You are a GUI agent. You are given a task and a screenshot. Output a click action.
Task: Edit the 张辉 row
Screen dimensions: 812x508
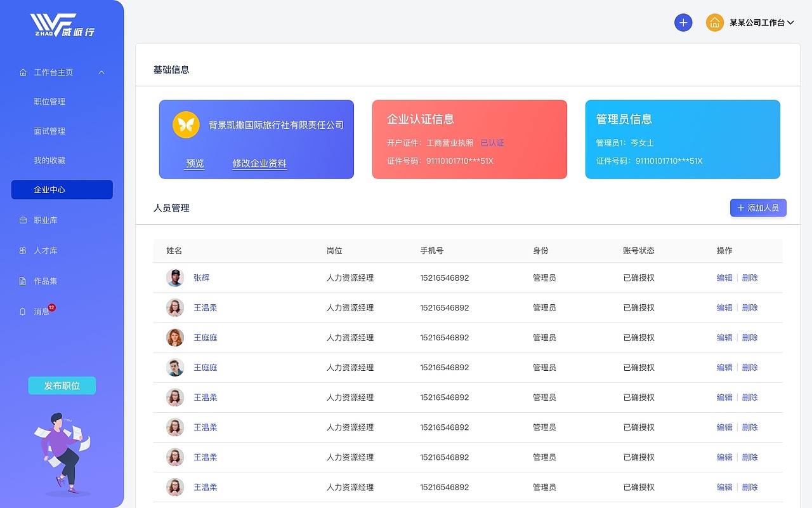(x=724, y=277)
